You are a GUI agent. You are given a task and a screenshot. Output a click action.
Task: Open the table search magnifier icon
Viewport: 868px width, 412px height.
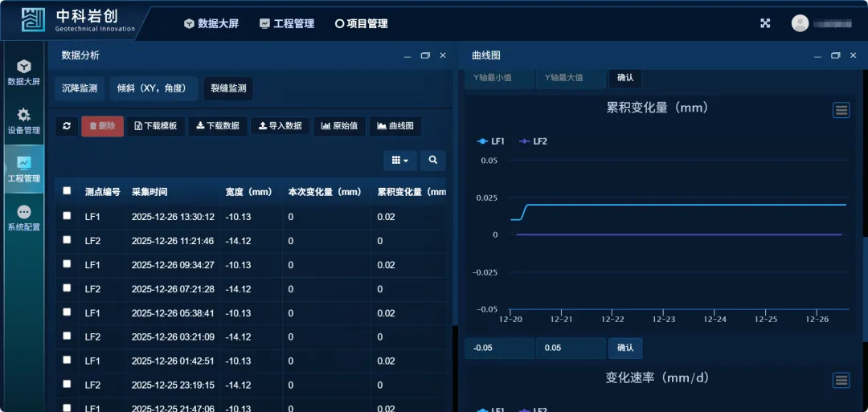432,161
